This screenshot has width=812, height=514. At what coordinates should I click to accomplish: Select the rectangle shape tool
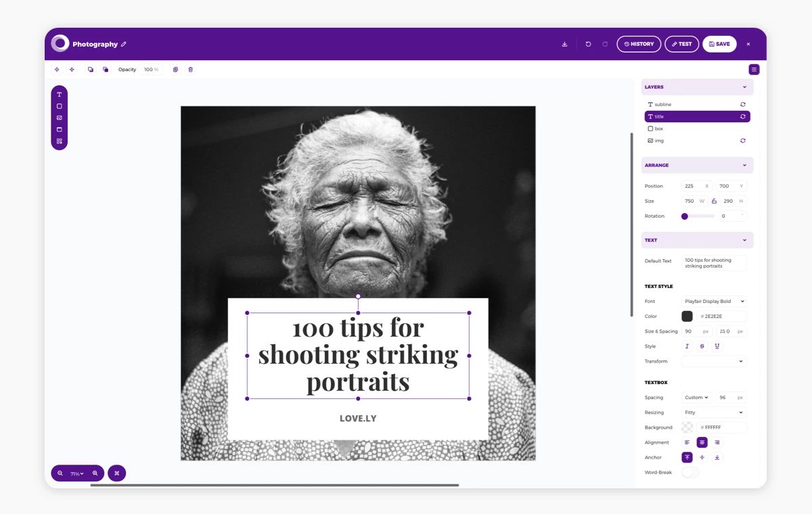coord(60,106)
